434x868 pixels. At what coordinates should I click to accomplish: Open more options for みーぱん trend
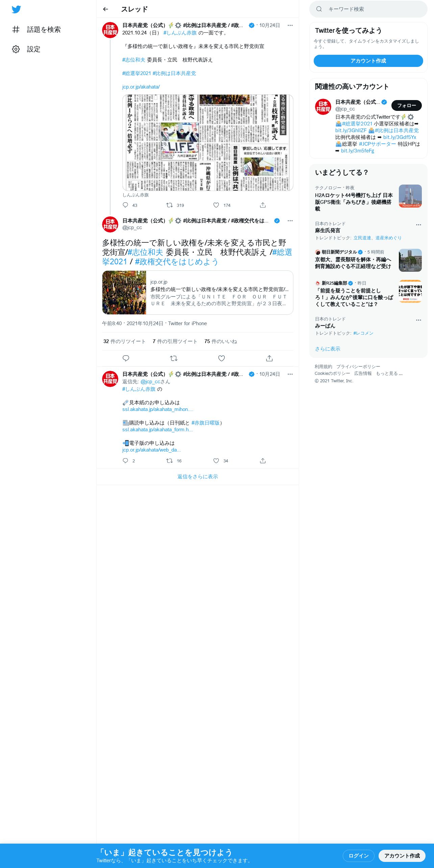coord(418,320)
